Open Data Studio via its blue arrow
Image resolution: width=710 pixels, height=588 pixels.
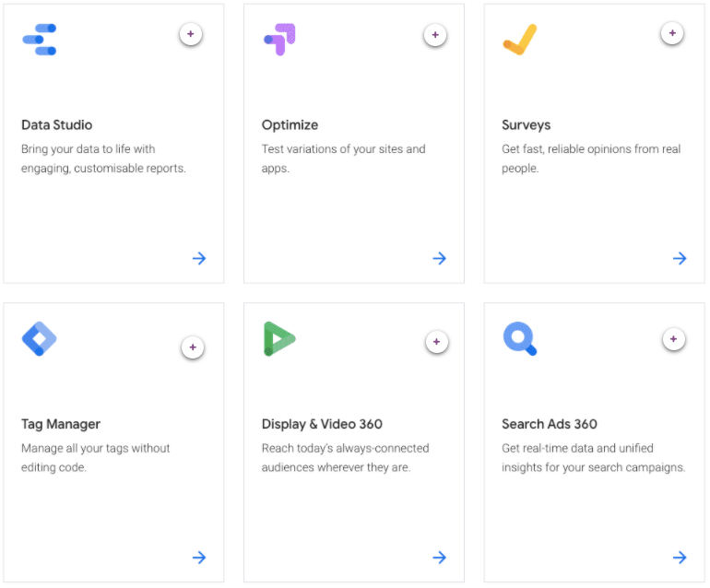[199, 258]
